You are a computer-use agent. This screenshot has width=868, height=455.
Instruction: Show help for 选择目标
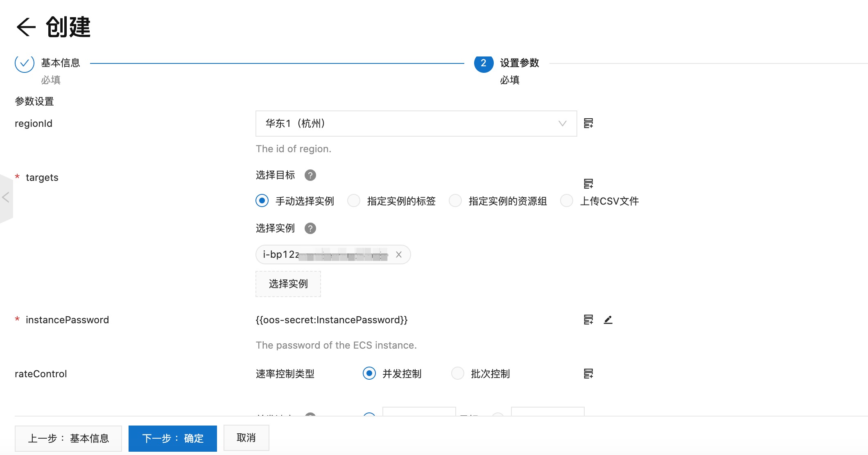coord(310,175)
